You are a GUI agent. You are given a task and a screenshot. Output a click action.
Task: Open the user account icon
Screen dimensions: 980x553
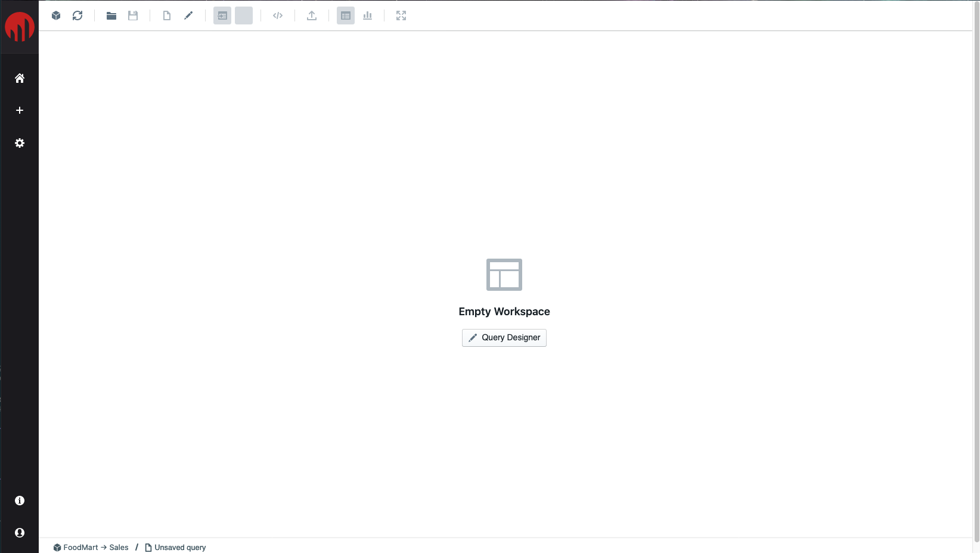(x=20, y=533)
